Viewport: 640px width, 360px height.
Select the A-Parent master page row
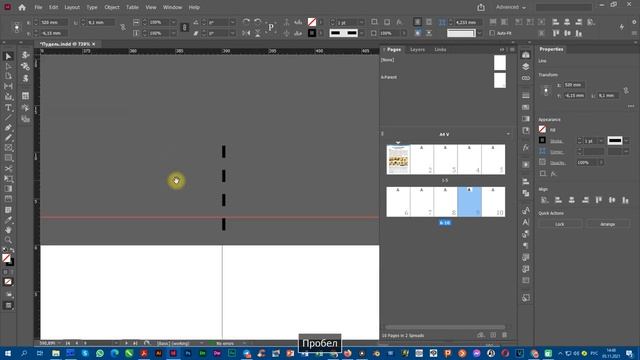(443, 80)
